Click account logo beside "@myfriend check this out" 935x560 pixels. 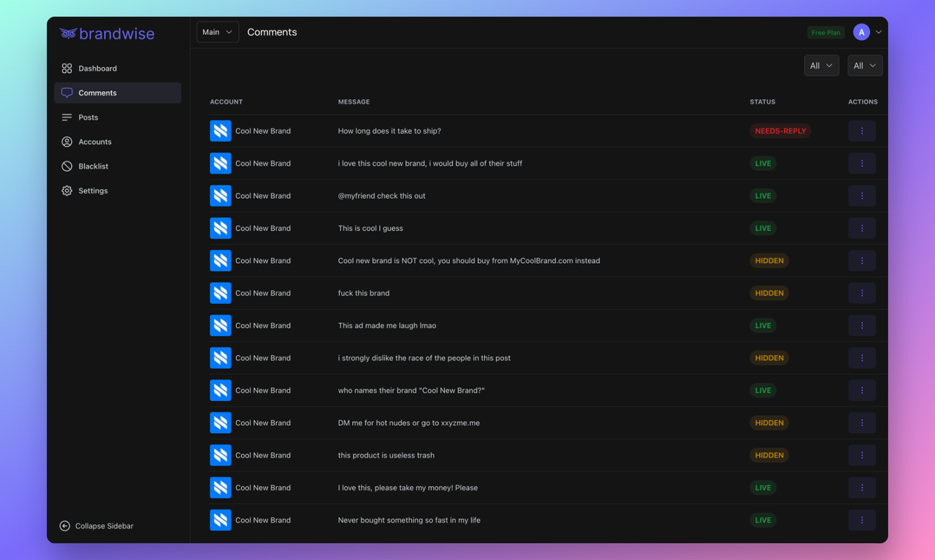pos(221,196)
